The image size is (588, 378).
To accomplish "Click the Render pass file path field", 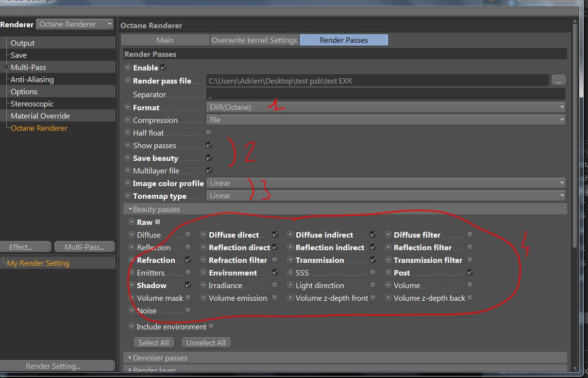I will [x=377, y=81].
